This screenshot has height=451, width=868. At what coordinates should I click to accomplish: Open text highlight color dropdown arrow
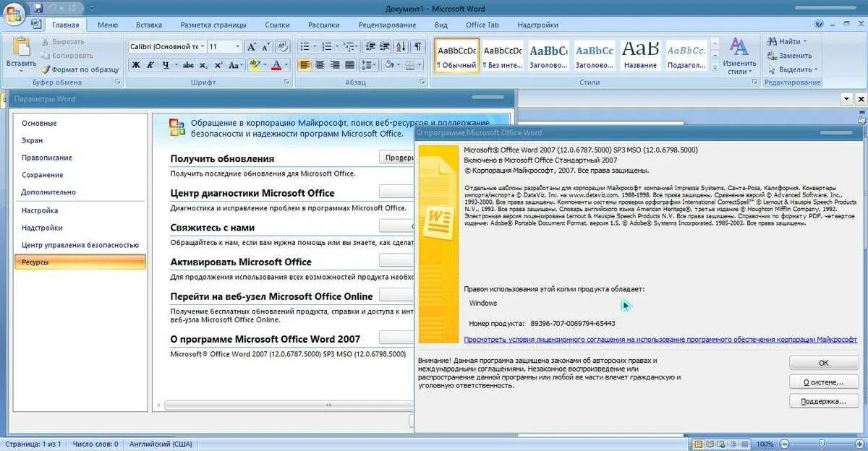[264, 65]
